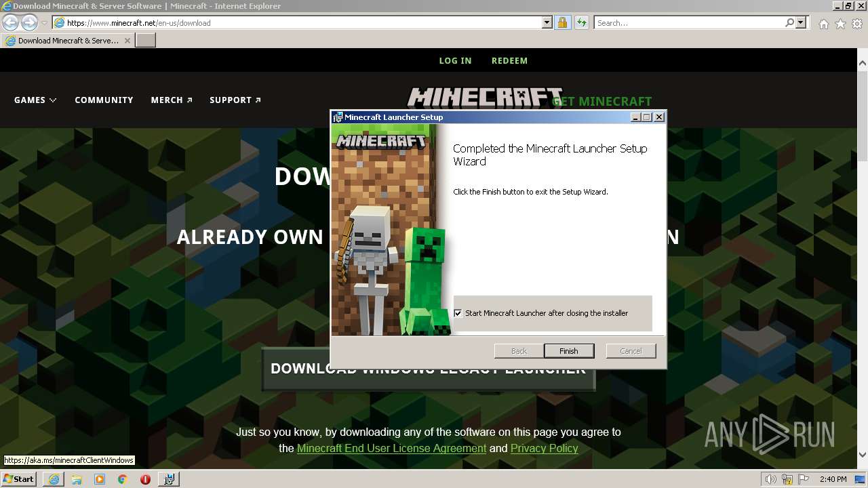This screenshot has height=488, width=868.
Task: Click the REDEEM link
Action: [x=509, y=60]
